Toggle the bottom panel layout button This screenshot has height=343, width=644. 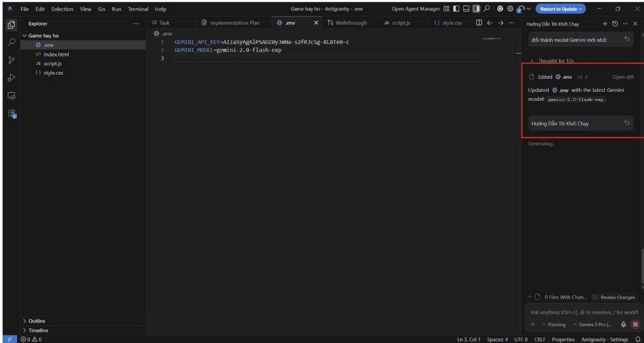466,9
